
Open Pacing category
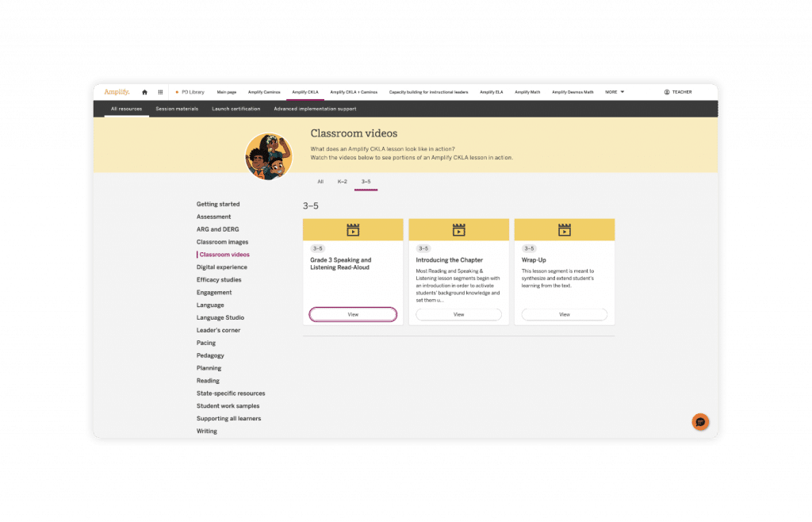point(206,343)
